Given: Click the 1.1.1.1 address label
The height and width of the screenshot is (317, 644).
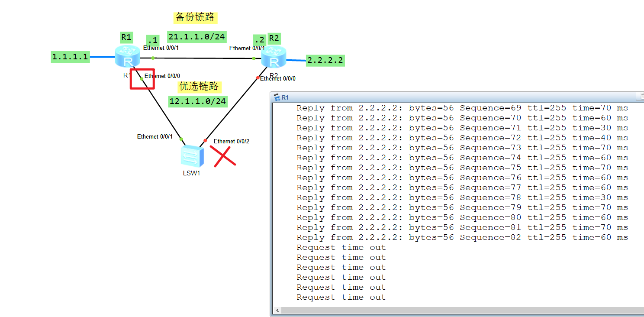Looking at the screenshot, I should (70, 56).
